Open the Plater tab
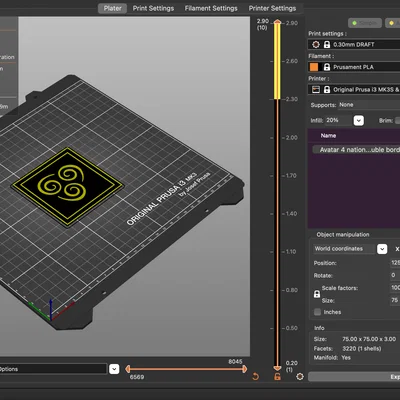The height and width of the screenshot is (400, 400). point(112,8)
